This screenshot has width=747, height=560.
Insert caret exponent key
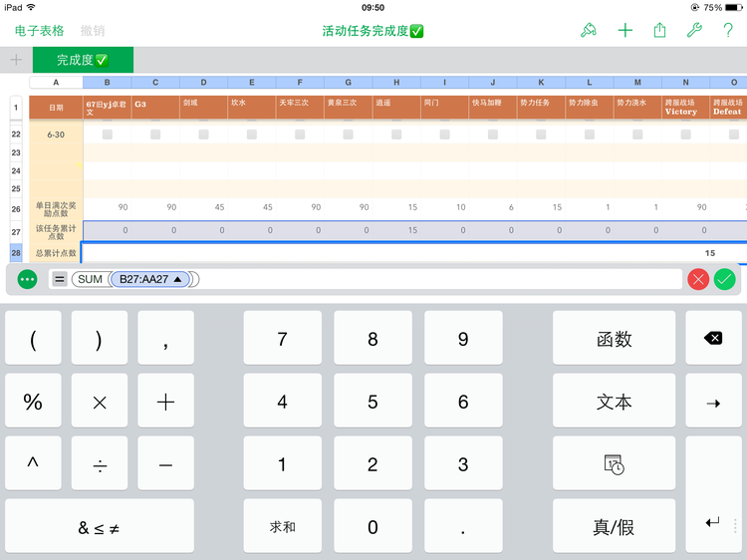(x=33, y=463)
